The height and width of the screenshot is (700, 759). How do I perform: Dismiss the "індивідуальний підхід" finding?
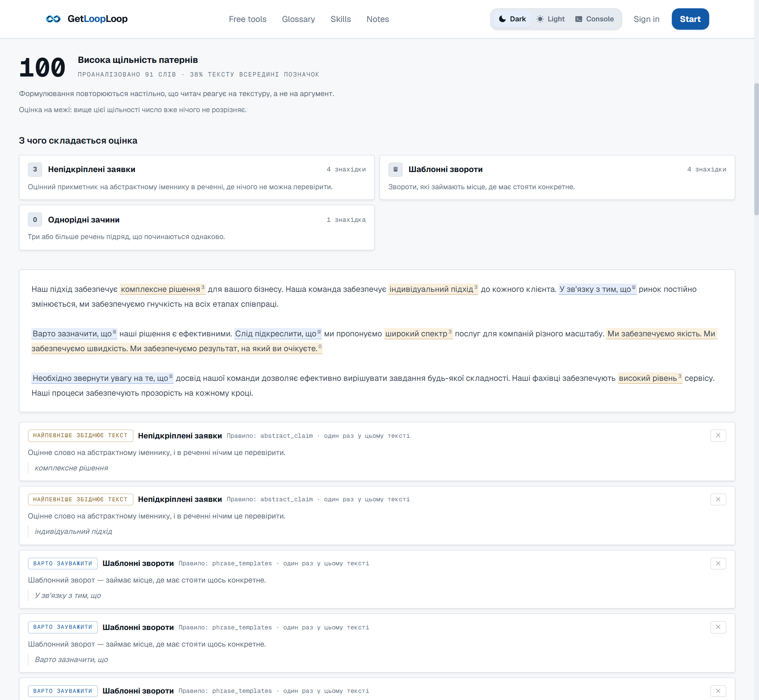pos(718,499)
